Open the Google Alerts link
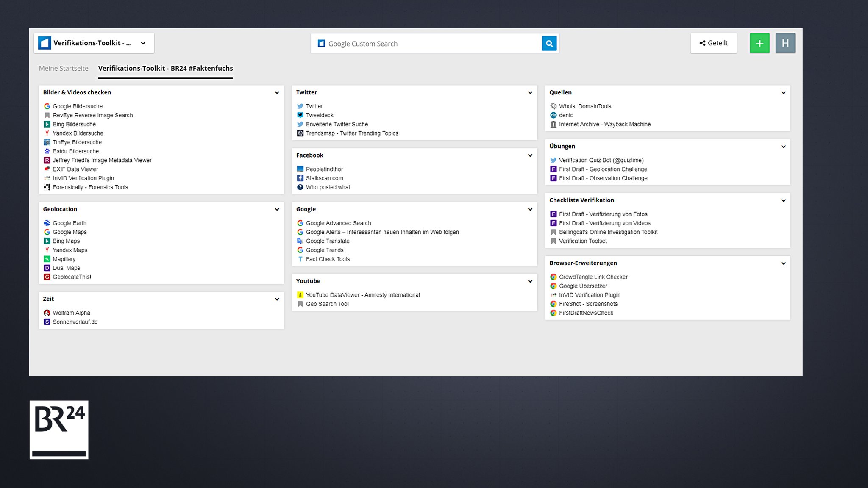This screenshot has width=868, height=488. [x=382, y=232]
